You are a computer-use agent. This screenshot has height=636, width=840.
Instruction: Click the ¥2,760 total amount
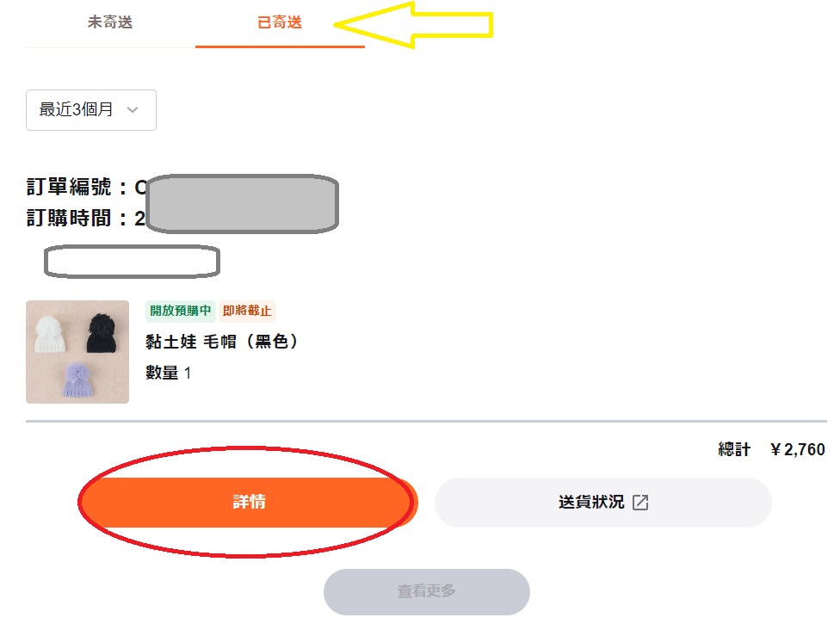798,449
